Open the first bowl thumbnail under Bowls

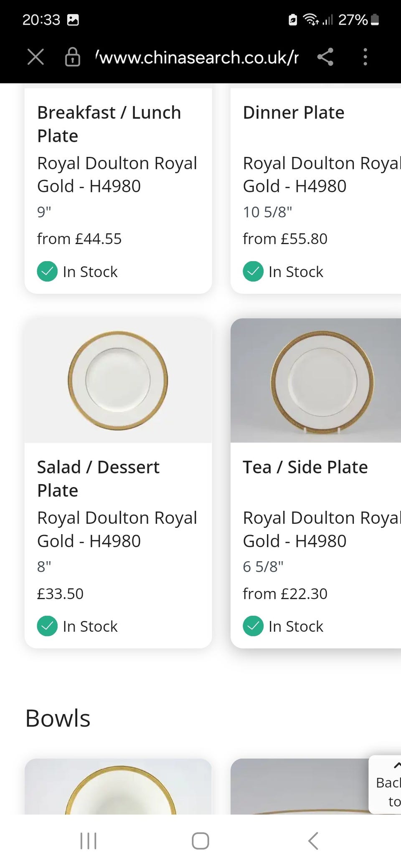(118, 787)
